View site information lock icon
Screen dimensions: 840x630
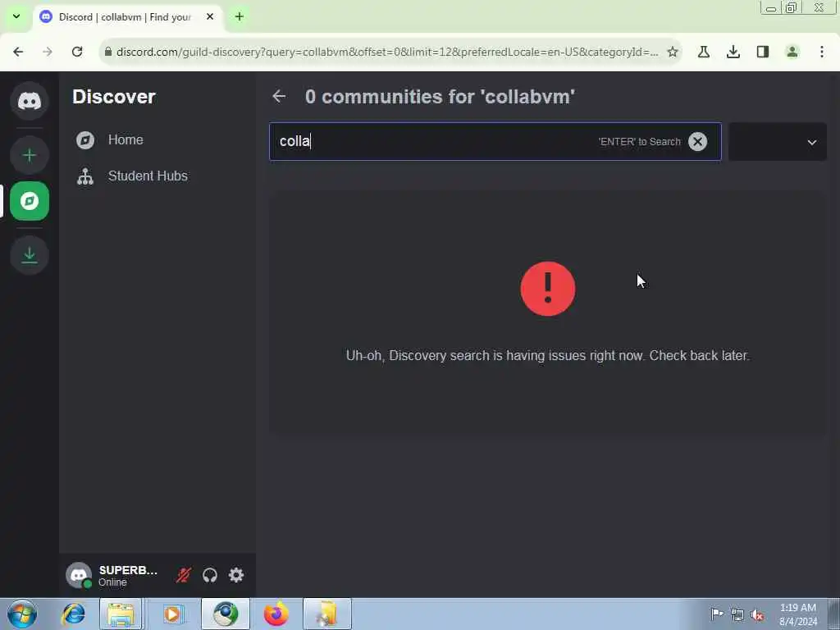108,52
